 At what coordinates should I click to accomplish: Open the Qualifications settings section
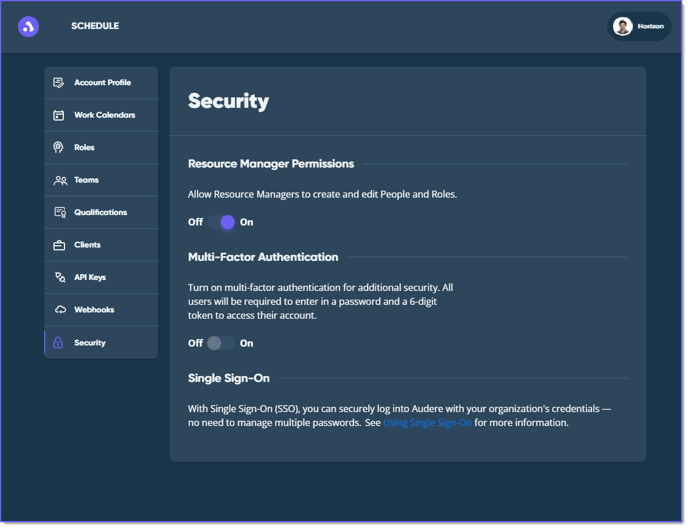click(100, 212)
